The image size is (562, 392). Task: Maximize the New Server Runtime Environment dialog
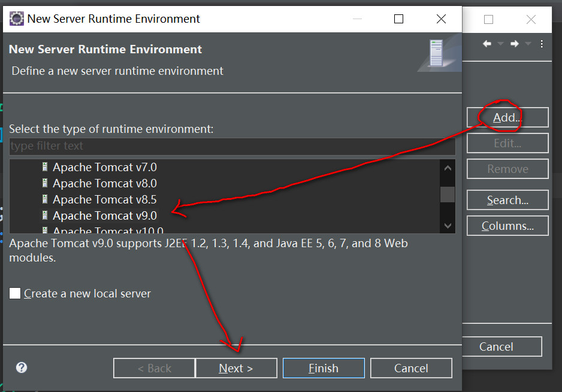tap(398, 19)
